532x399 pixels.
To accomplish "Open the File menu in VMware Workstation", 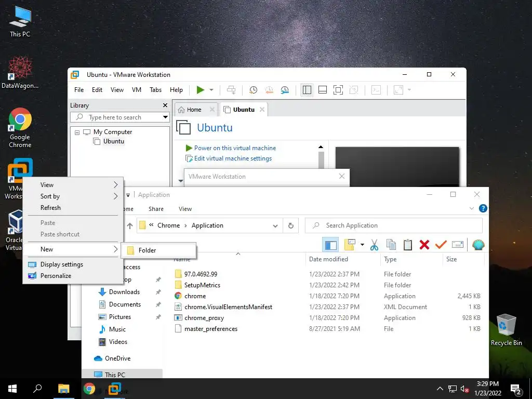I will tap(79, 90).
